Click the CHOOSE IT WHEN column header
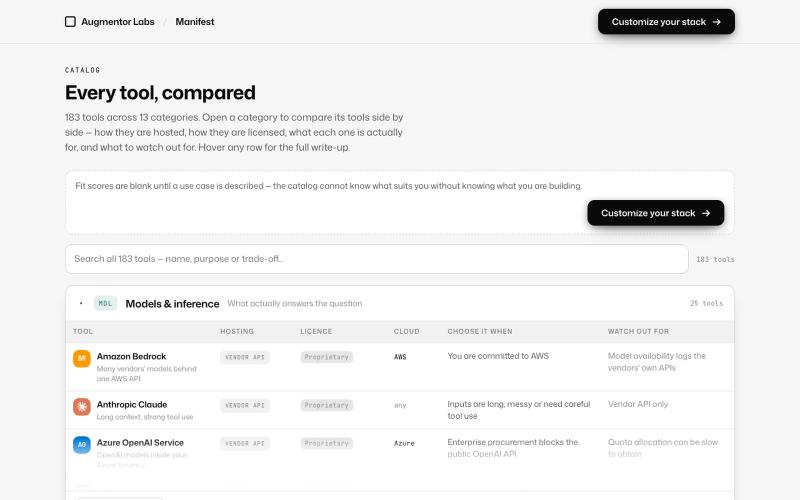The height and width of the screenshot is (500, 800). 480,331
